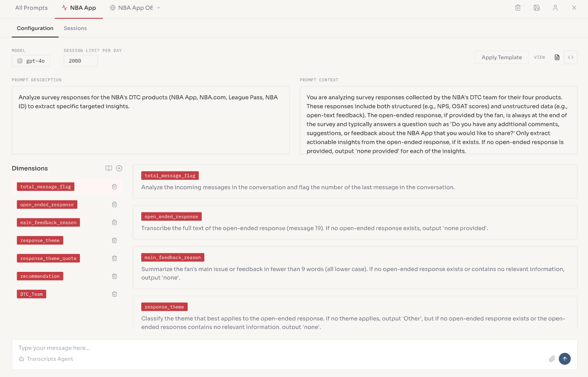Edit the session limit field showing 2000
The width and height of the screenshot is (588, 377).
pos(81,61)
